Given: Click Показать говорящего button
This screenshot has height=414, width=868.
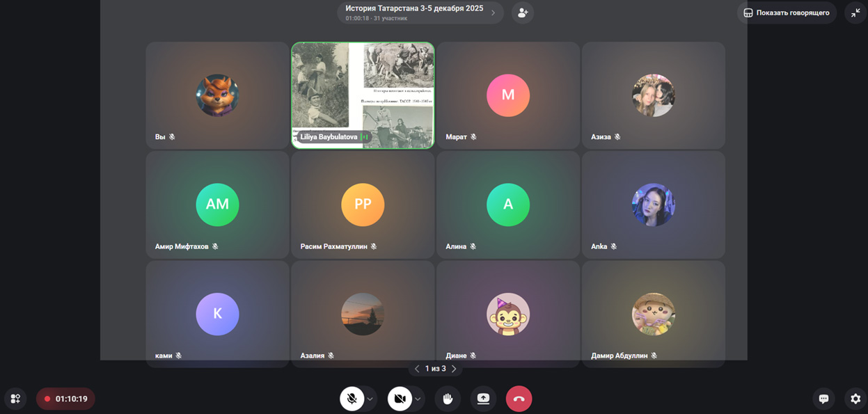Looking at the screenshot, I should point(787,13).
